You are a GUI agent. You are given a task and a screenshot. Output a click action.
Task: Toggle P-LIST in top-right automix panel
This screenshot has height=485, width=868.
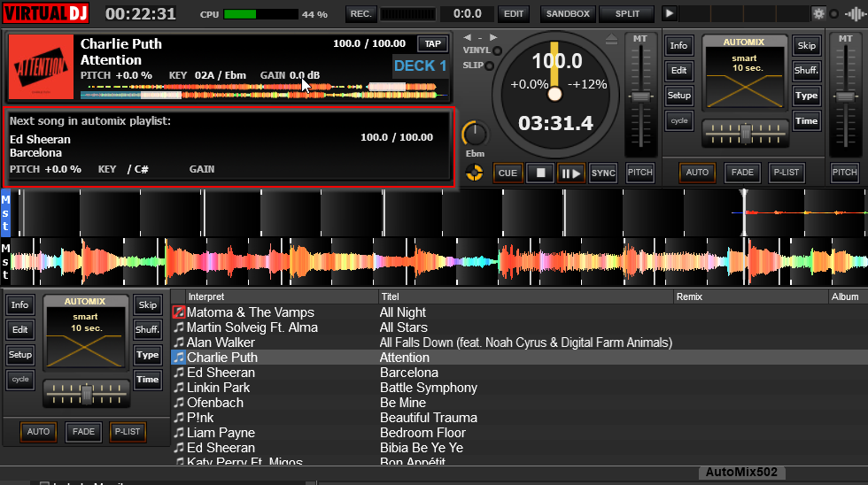pyautogui.click(x=787, y=173)
